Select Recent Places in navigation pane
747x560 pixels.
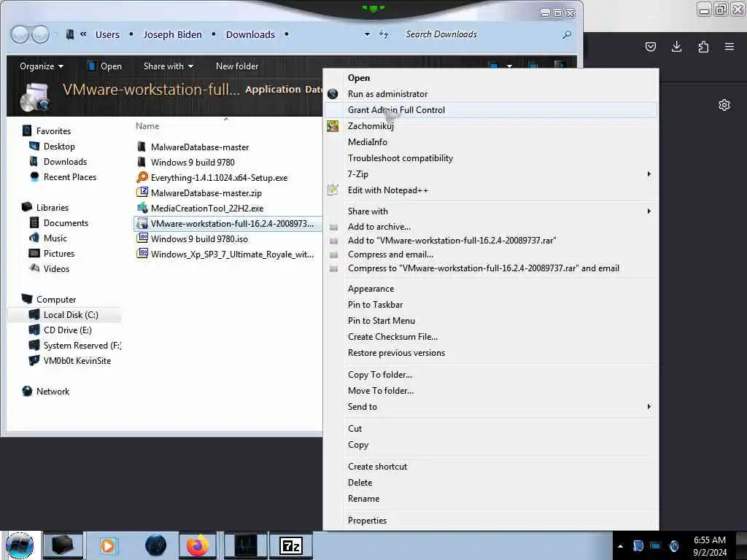pyautogui.click(x=63, y=176)
